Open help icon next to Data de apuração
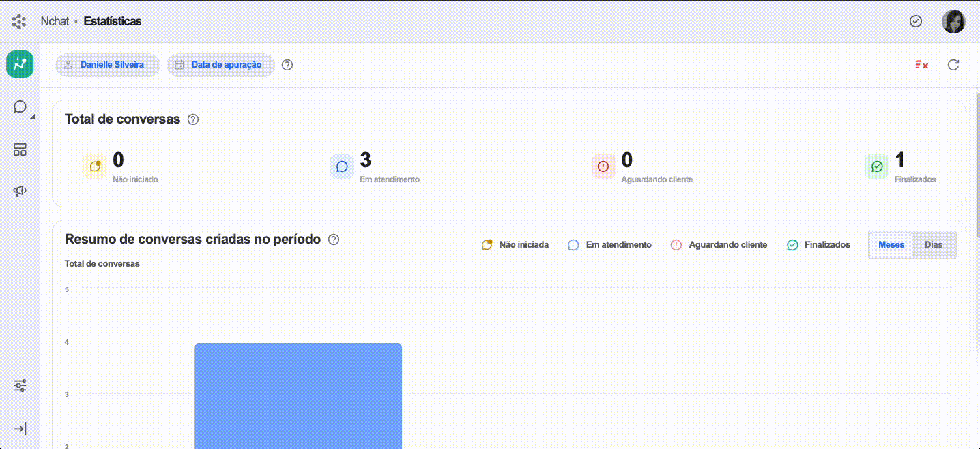The height and width of the screenshot is (449, 980). pos(287,65)
